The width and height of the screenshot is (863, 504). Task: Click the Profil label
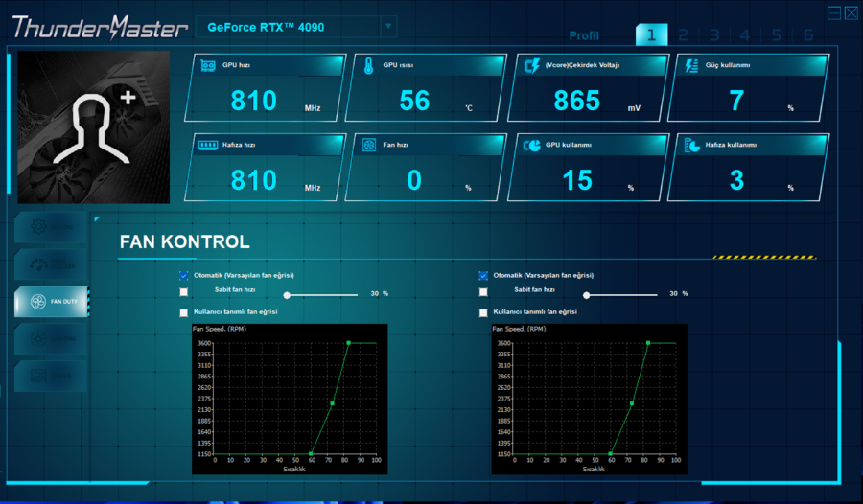click(x=584, y=35)
